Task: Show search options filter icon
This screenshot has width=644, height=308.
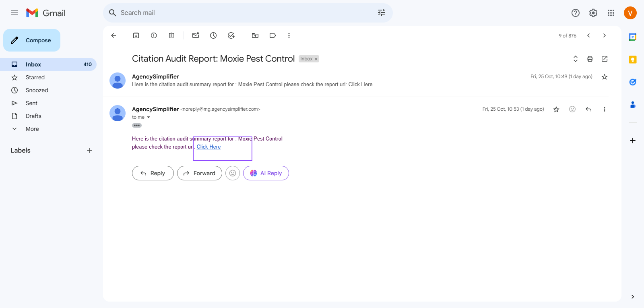Action: (x=382, y=13)
